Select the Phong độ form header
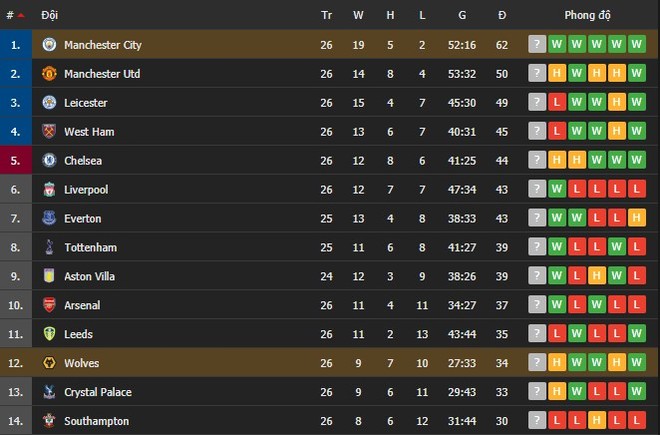 [587, 15]
